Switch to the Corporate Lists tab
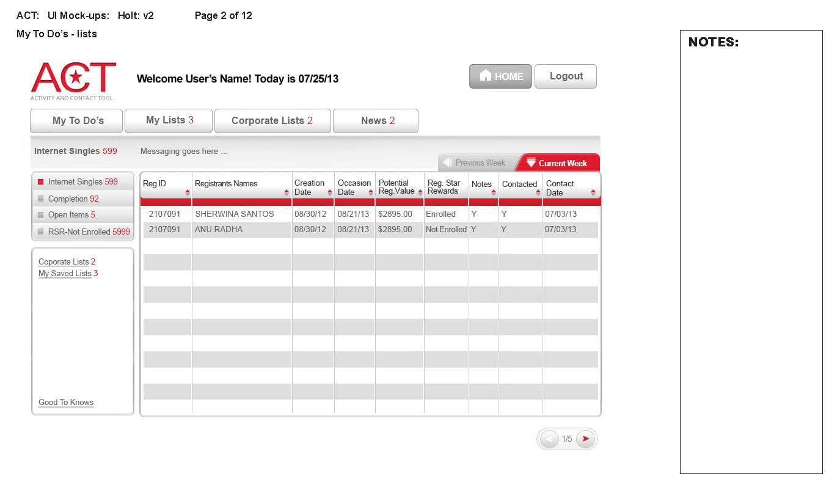Image resolution: width=840 pixels, height=504 pixels. tap(272, 120)
